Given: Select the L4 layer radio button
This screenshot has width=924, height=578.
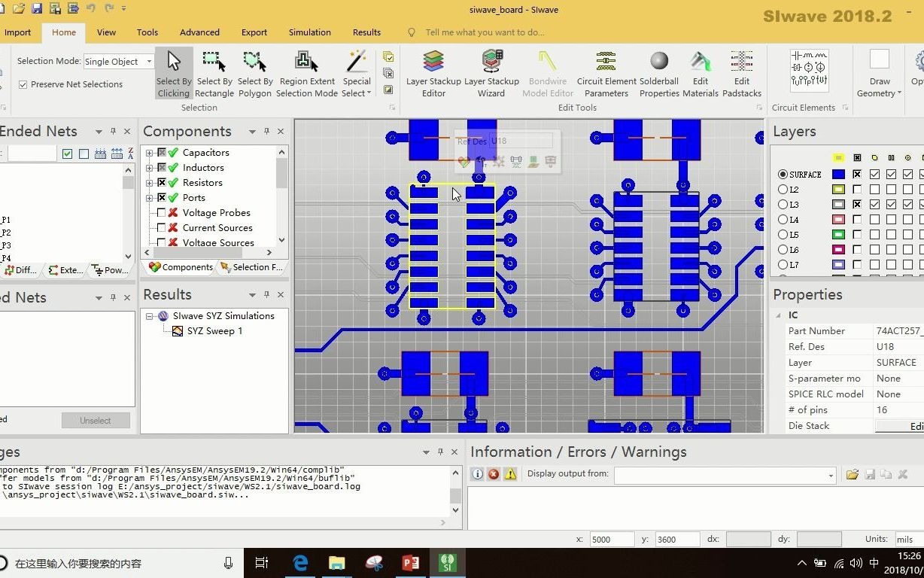Looking at the screenshot, I should point(783,220).
